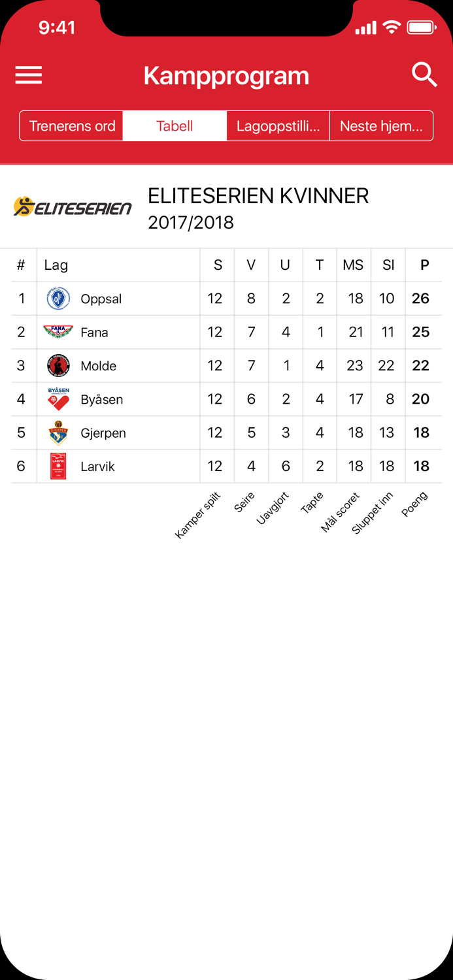Sort by the P points column

424,265
